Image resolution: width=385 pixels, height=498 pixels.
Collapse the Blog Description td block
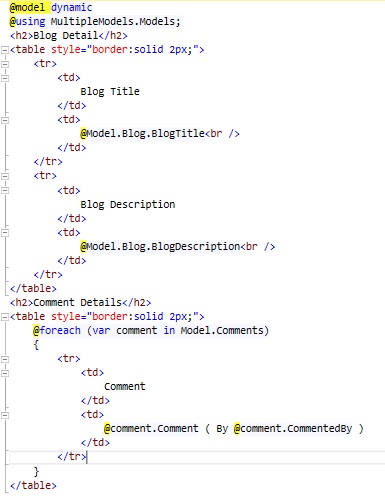(x=5, y=191)
